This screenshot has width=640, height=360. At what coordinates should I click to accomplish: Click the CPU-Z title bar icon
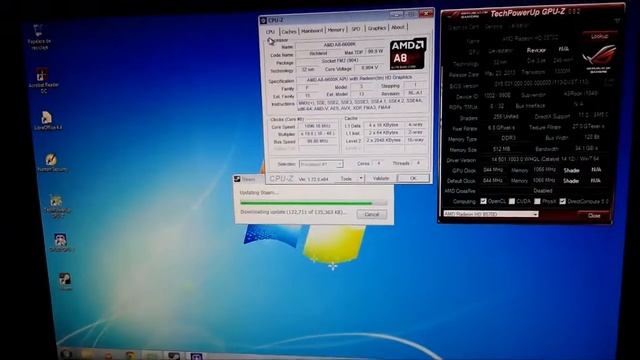point(264,20)
